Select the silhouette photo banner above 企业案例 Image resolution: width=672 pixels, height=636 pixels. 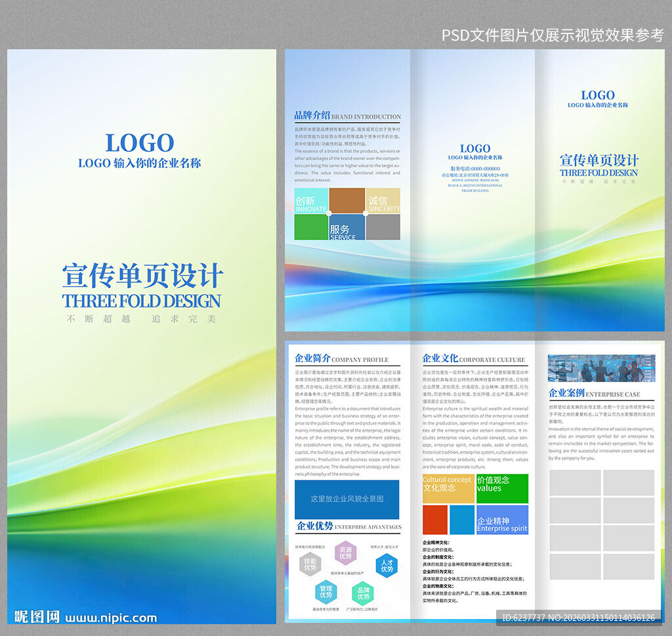point(601,368)
